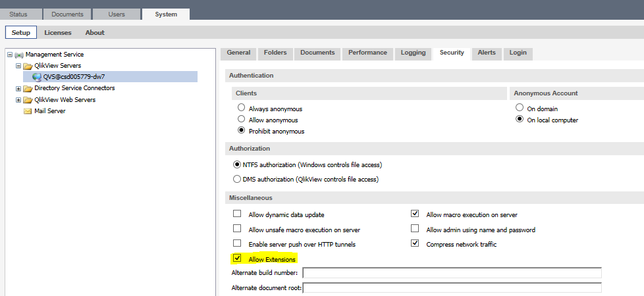Enable Allow dynamic data update
644x296 pixels.
237,214
